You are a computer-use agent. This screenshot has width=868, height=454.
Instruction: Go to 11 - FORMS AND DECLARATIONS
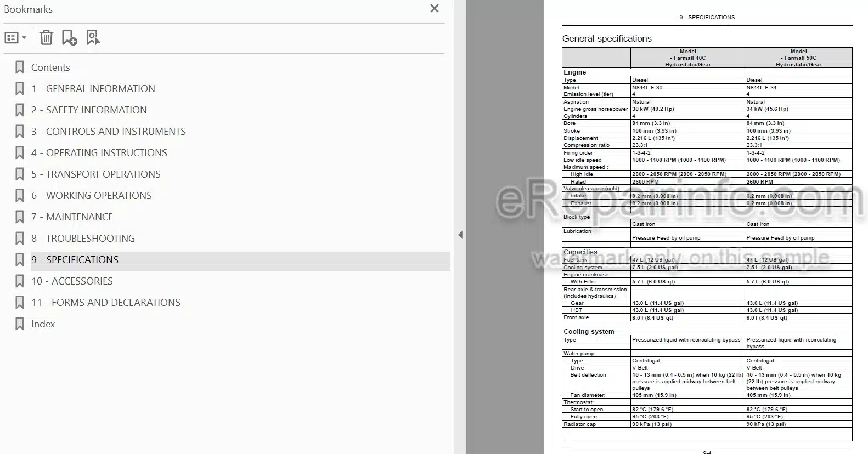[106, 303]
